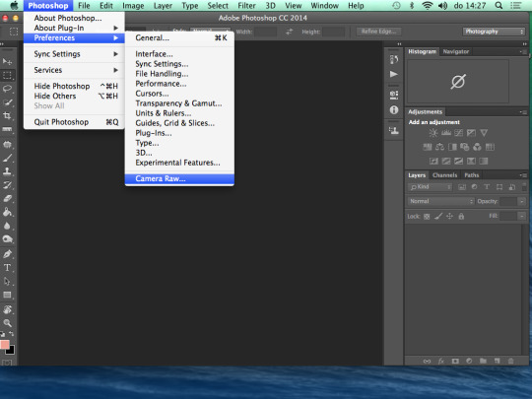Open the Histogram panel options menu
Image resolution: width=532 pixels, height=399 pixels.
point(523,51)
